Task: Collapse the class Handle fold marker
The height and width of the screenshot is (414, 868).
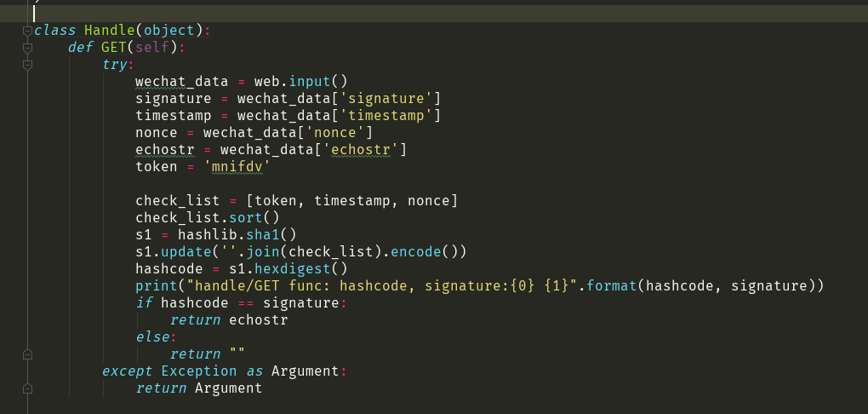Action: (x=27, y=31)
